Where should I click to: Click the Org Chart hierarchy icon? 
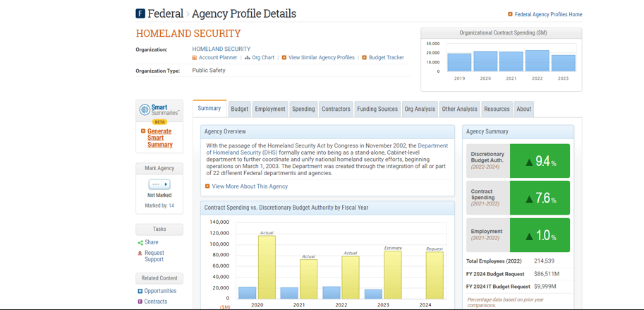point(248,58)
